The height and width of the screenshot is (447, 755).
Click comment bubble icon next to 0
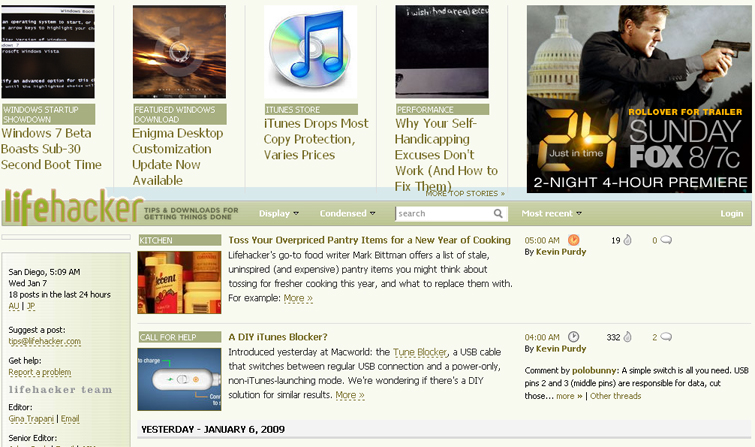click(666, 240)
